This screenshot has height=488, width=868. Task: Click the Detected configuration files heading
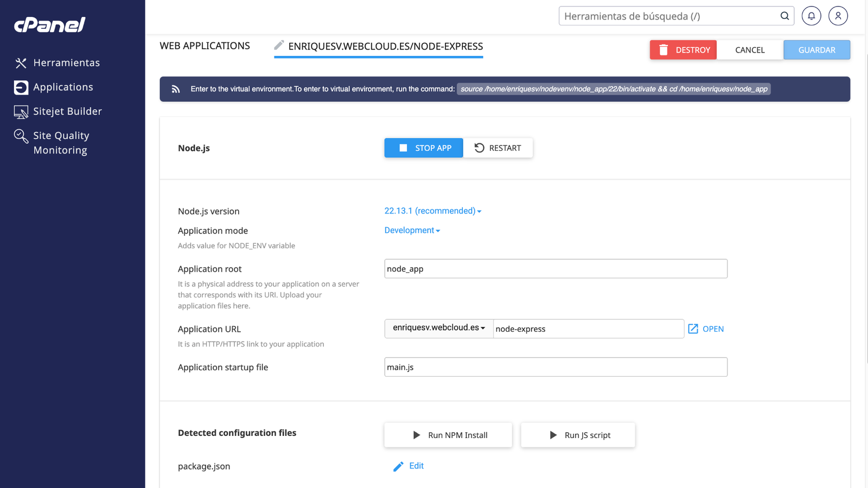point(237,433)
